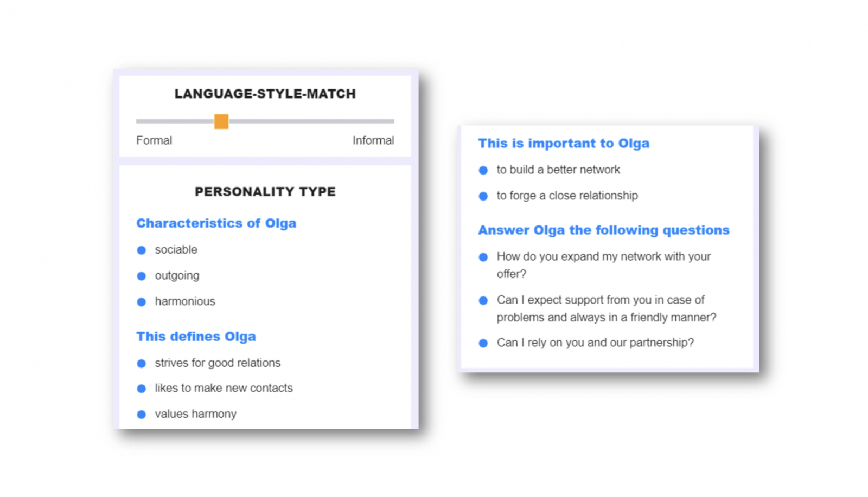Viewport: 868px width, 497px height.
Task: Click the blue bullet beside 'outgoing'
Action: click(x=142, y=276)
